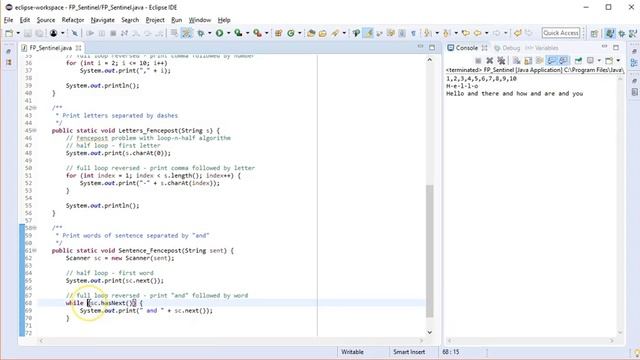Viewport: 640px width, 360px height.
Task: Open the Project menu
Action: pos(155,20)
